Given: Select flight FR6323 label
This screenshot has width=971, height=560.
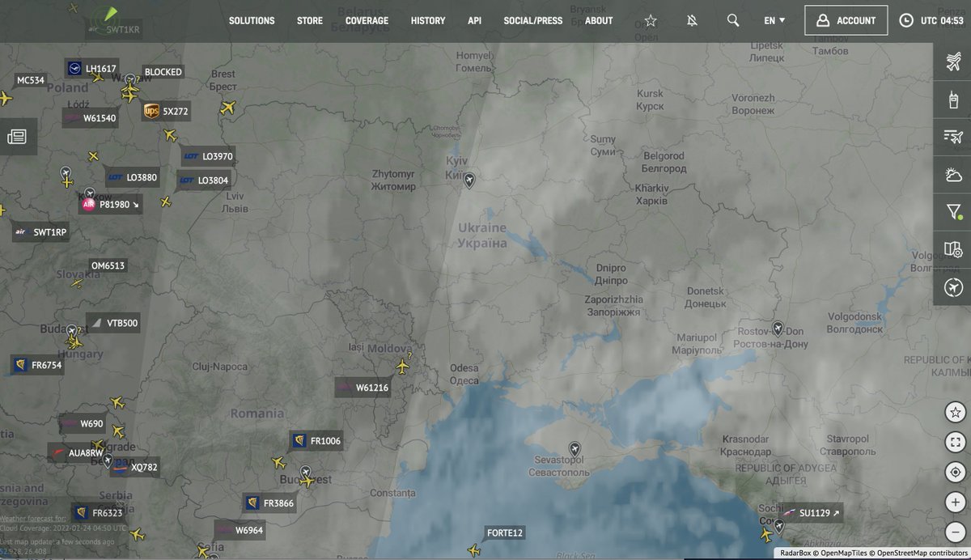Looking at the screenshot, I should point(98,513).
